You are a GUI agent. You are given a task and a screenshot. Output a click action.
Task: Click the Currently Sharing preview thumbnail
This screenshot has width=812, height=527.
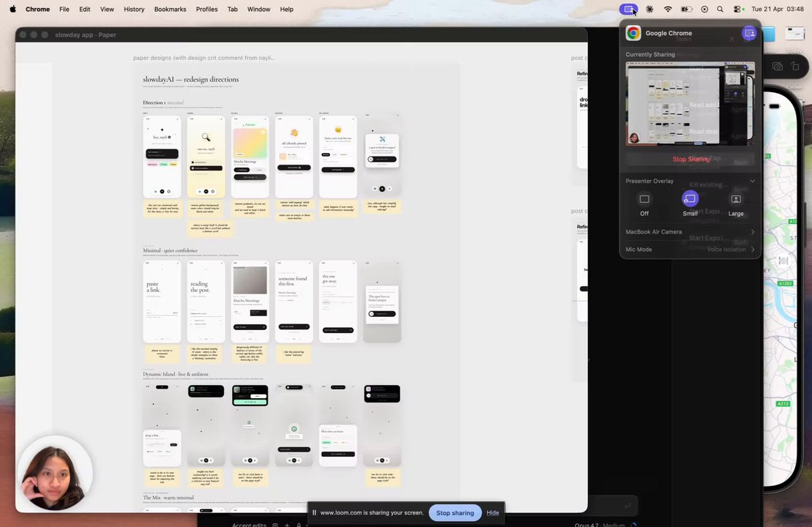tap(690, 103)
